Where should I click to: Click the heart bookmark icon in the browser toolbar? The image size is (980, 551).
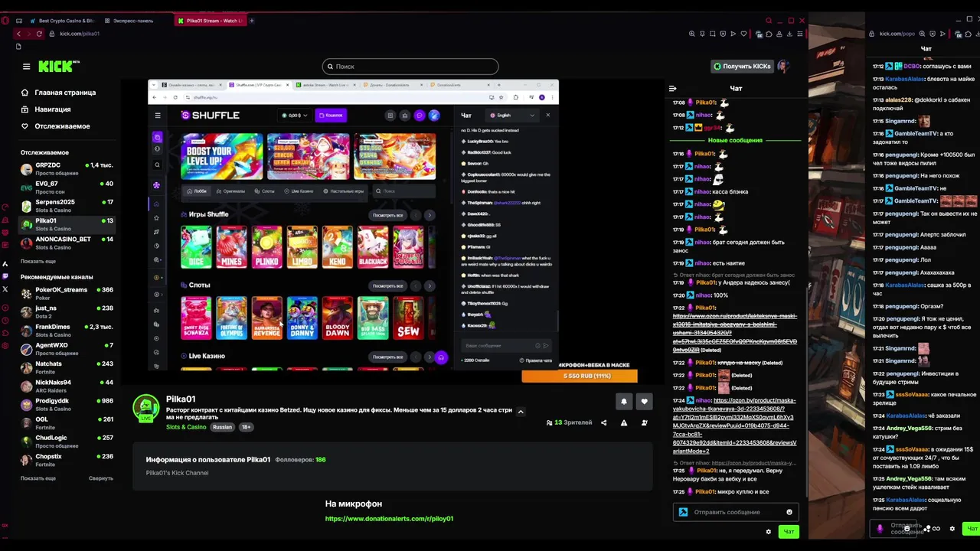click(x=744, y=34)
